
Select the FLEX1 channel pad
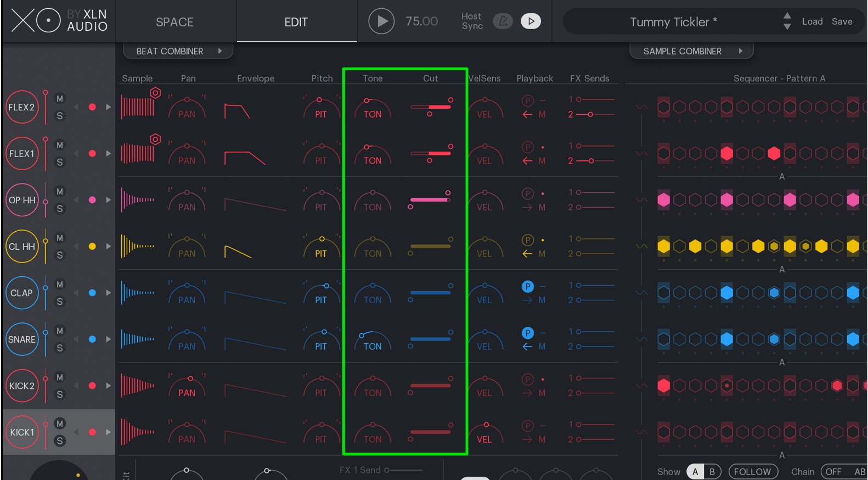click(22, 154)
